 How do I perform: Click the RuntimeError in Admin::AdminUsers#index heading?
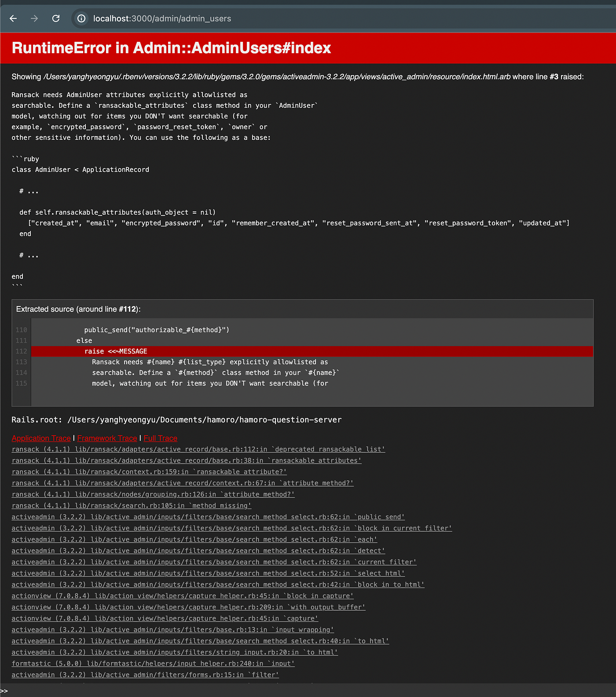pyautogui.click(x=171, y=48)
